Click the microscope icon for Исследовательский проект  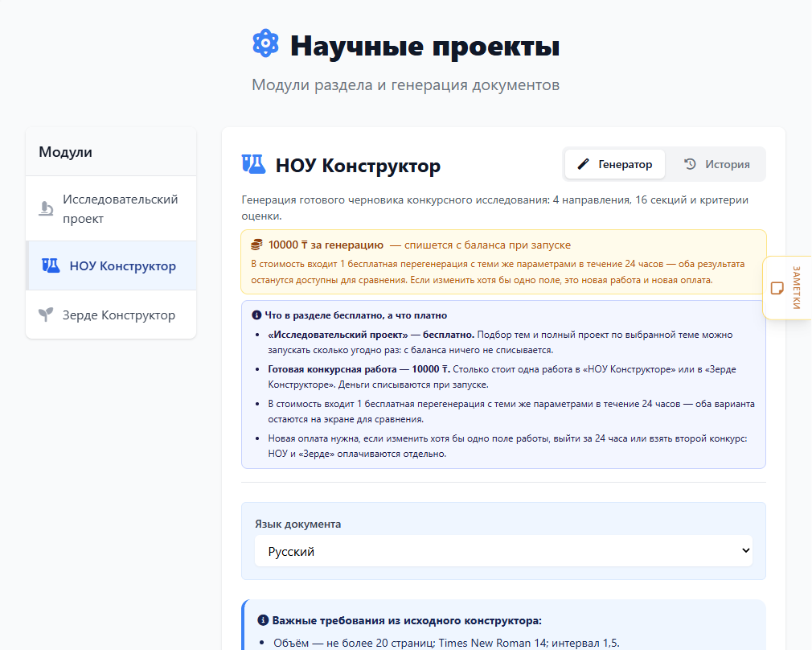click(x=46, y=209)
